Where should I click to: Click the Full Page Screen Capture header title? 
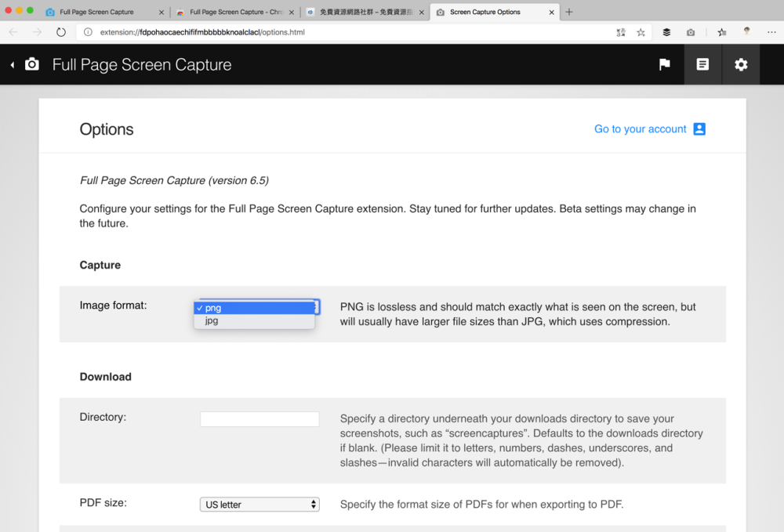pos(142,65)
